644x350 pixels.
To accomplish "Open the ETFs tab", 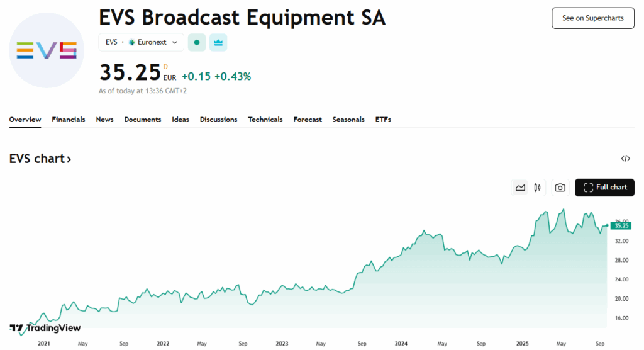I will [x=383, y=120].
